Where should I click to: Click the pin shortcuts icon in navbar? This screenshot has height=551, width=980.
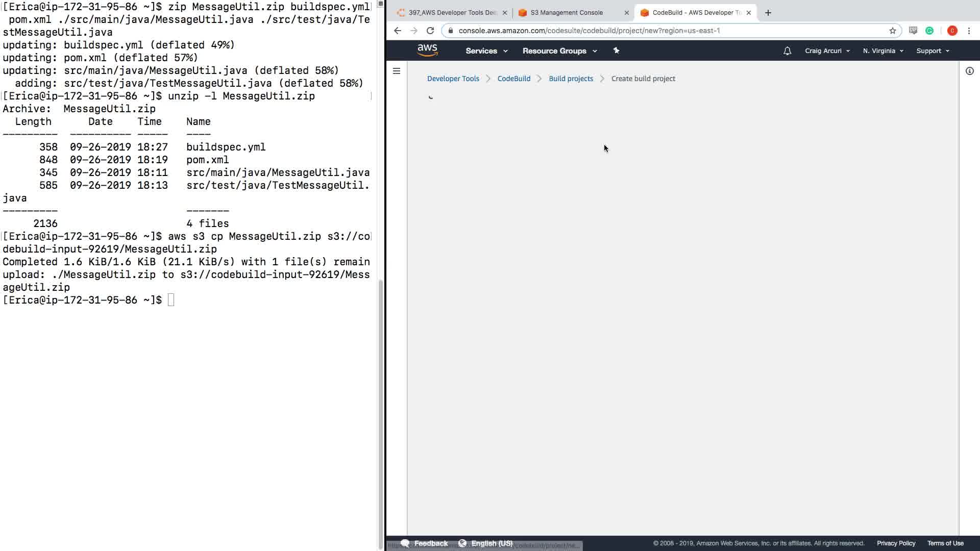[x=616, y=51]
